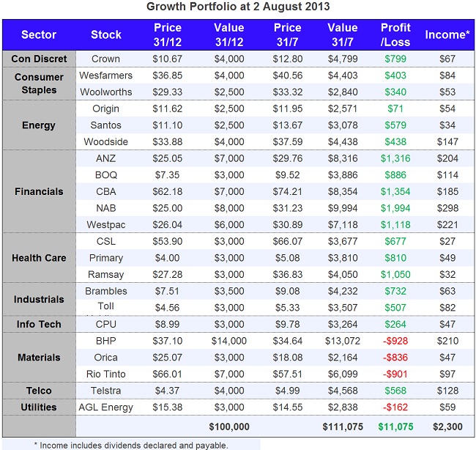Select the Financials sector cell
Viewport: 476px width, 450px height.
coord(39,191)
